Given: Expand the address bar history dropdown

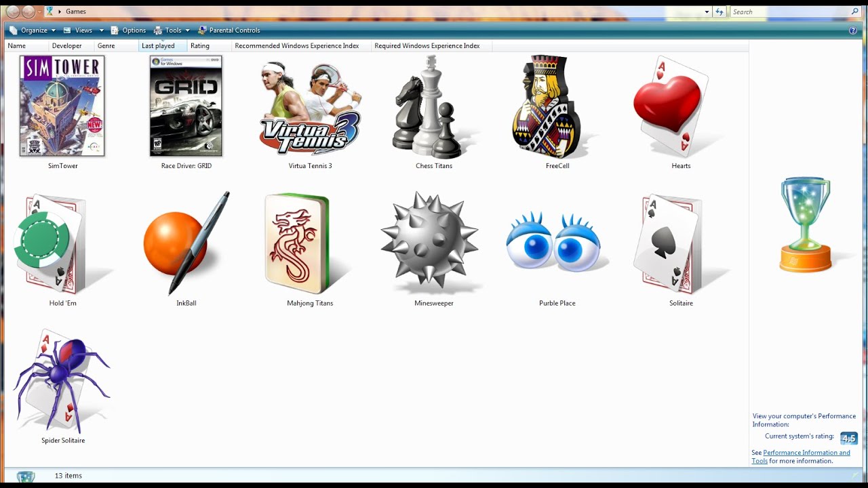Looking at the screenshot, I should (x=707, y=12).
